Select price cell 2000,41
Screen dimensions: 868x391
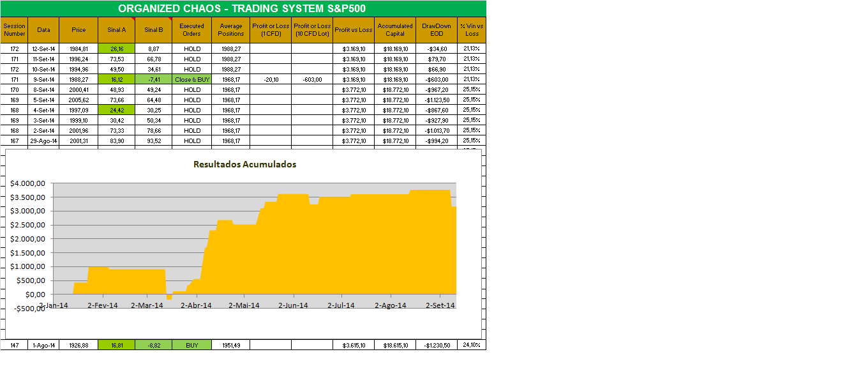tap(79, 89)
